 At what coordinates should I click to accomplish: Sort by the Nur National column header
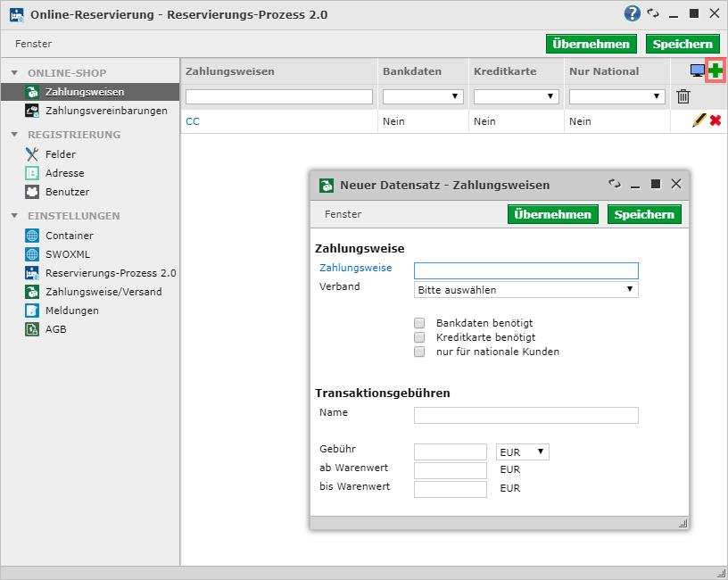[604, 71]
